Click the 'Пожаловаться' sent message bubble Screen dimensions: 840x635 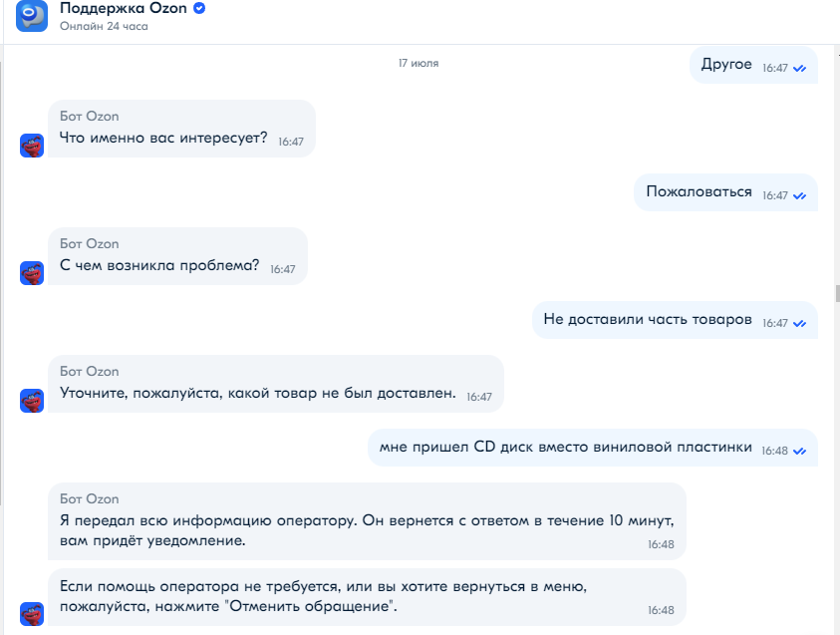coord(725,192)
